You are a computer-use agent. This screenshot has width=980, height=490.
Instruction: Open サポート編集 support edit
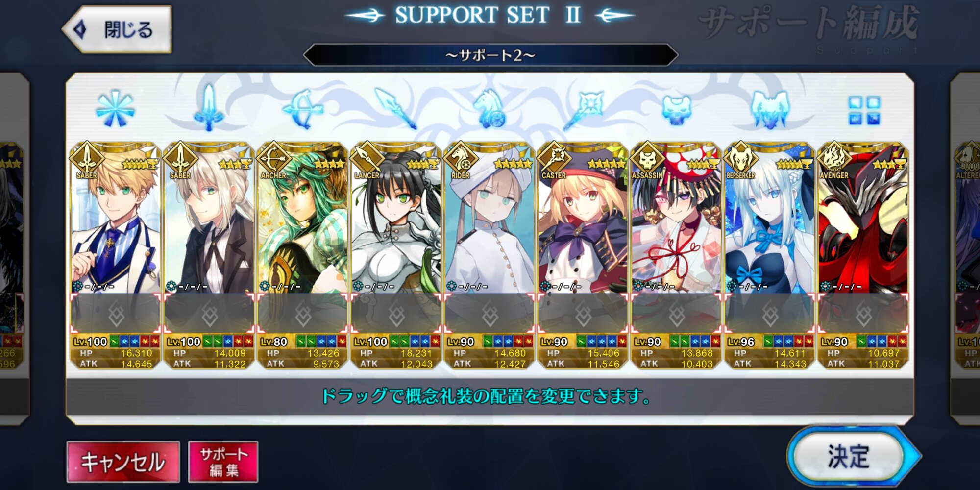[223, 462]
